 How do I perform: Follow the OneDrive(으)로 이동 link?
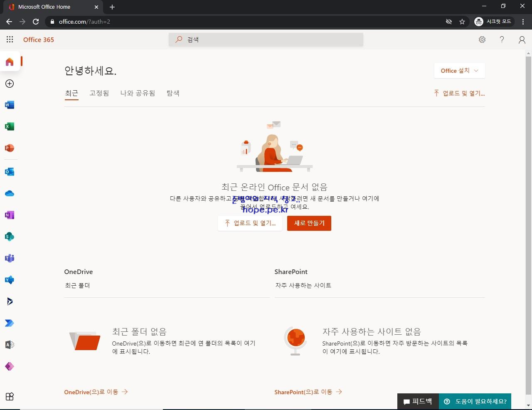(96, 392)
